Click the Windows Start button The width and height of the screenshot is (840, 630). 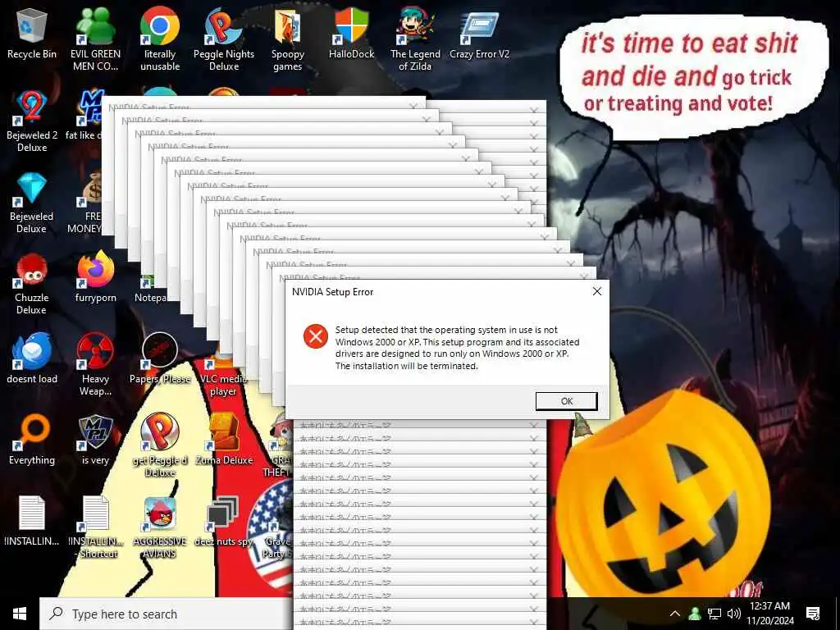coord(20,614)
